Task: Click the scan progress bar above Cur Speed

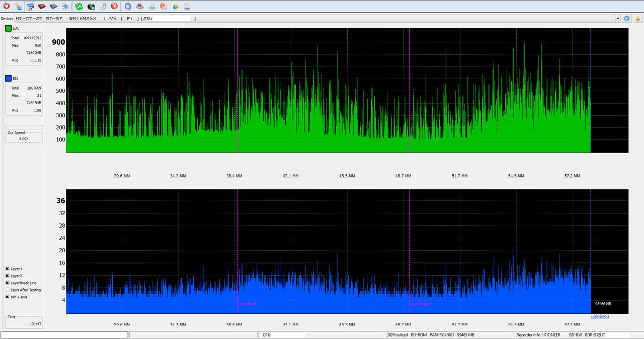Action: tap(24, 127)
